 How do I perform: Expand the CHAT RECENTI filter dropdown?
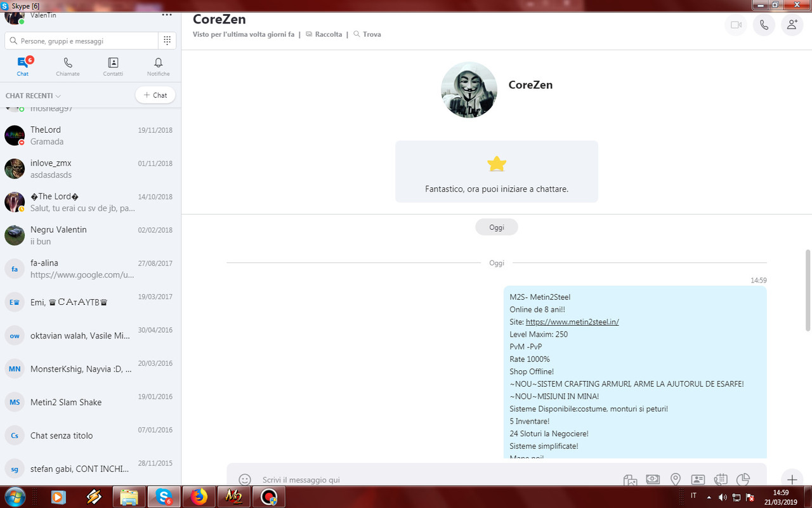tap(58, 95)
